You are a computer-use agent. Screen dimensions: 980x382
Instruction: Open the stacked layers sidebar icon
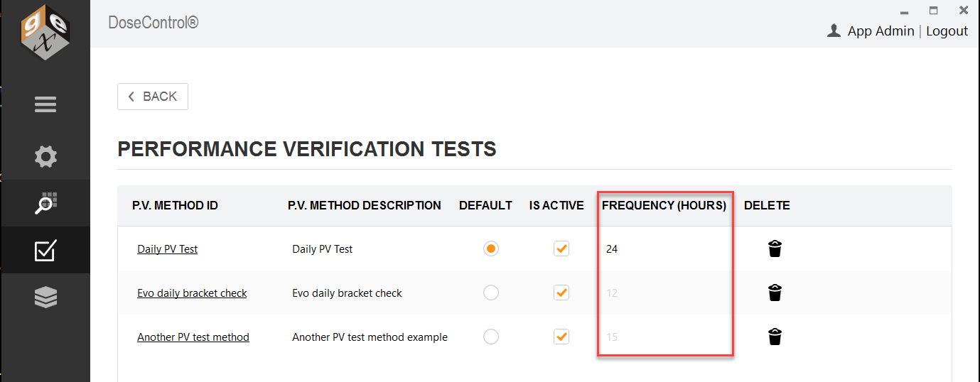click(x=45, y=298)
